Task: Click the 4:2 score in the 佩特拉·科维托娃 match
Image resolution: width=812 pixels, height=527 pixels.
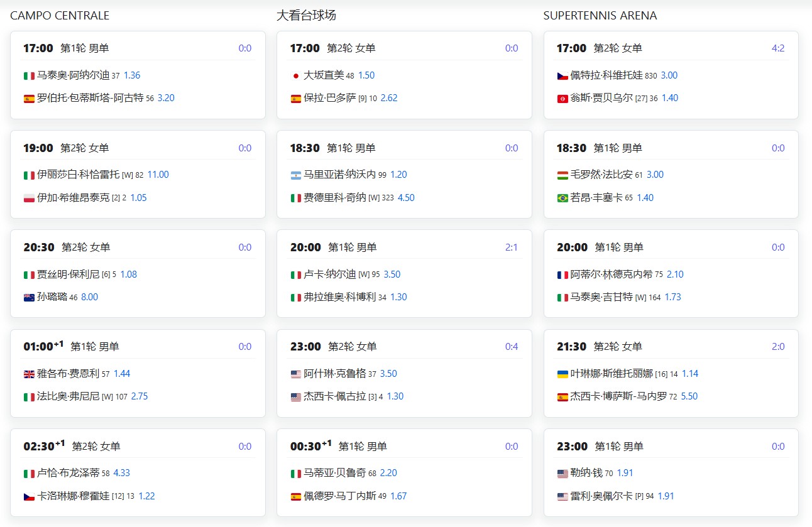Action: 777,48
